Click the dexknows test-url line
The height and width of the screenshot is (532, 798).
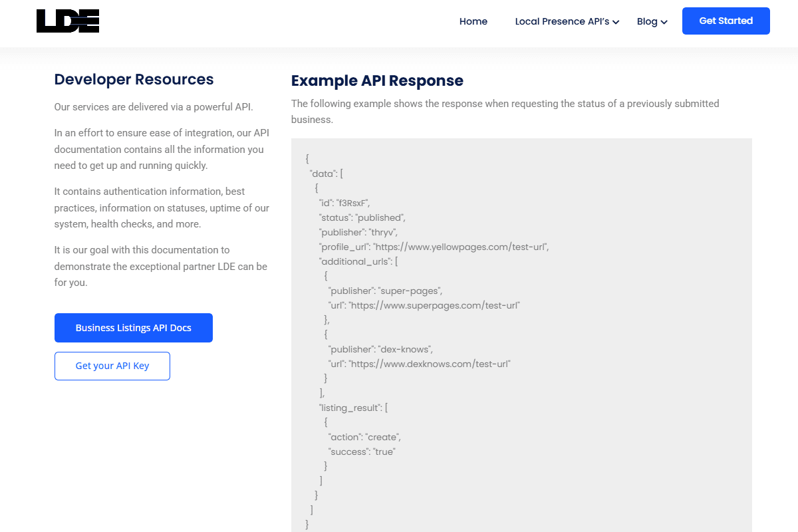(420, 364)
